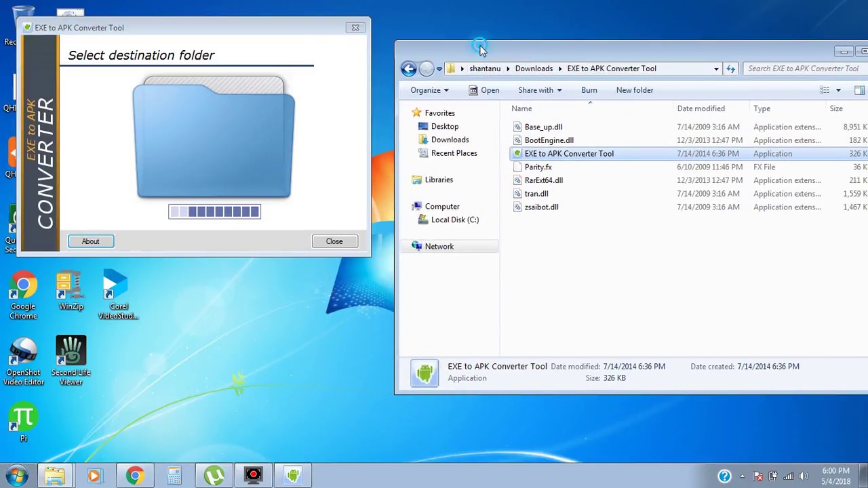Screen dimensions: 868x488
Task: Launch Windows Media Player from taskbar
Action: pyautogui.click(x=94, y=476)
